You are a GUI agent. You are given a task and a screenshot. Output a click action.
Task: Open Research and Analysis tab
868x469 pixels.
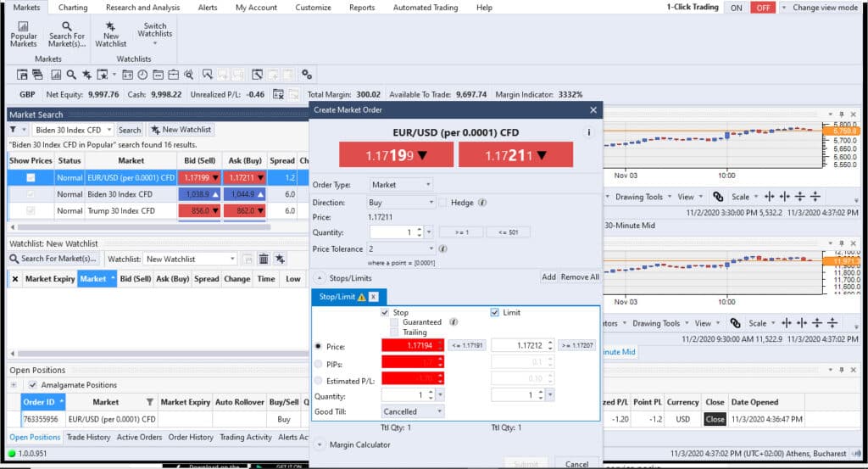click(142, 8)
